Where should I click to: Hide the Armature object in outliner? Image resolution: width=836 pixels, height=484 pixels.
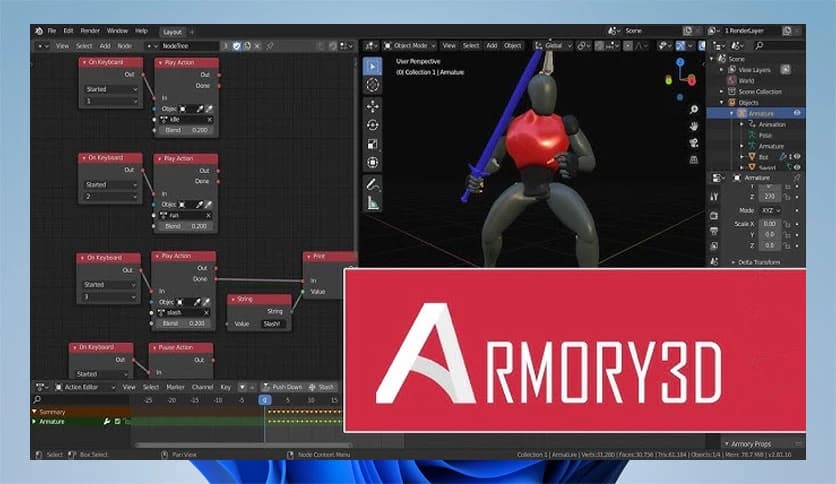(797, 114)
